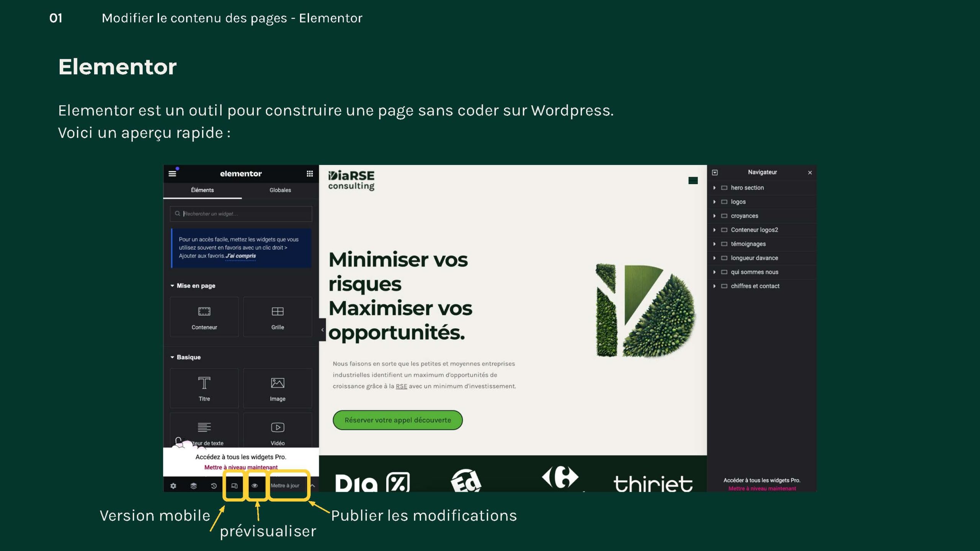
Task: Expand témoignages in Navigateur
Action: click(x=714, y=244)
